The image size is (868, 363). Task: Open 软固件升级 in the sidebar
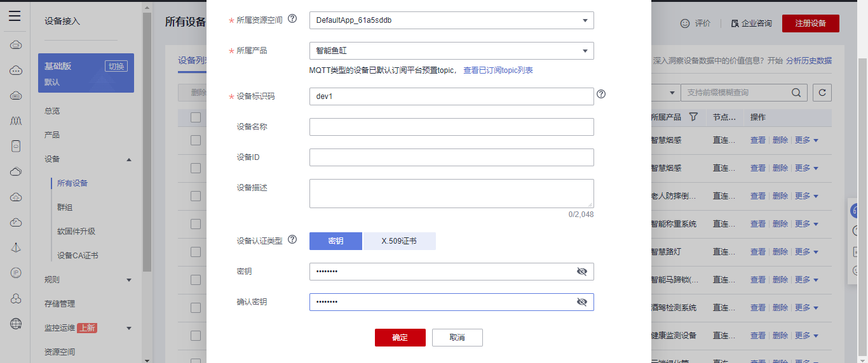click(x=76, y=232)
